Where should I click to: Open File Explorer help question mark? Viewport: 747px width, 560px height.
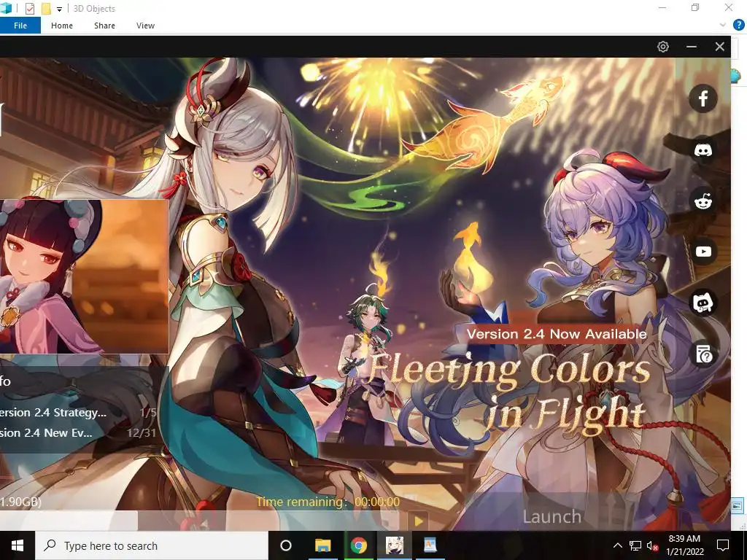click(738, 26)
